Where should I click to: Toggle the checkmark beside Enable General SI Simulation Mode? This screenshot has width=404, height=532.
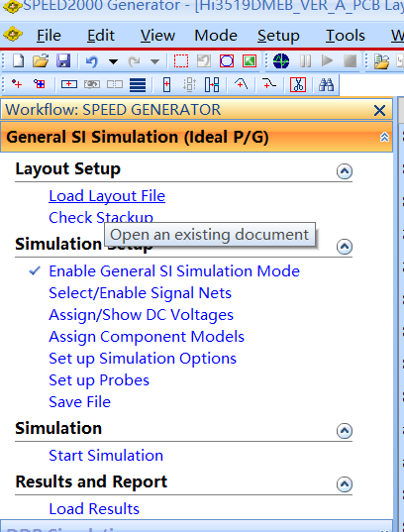(35, 270)
